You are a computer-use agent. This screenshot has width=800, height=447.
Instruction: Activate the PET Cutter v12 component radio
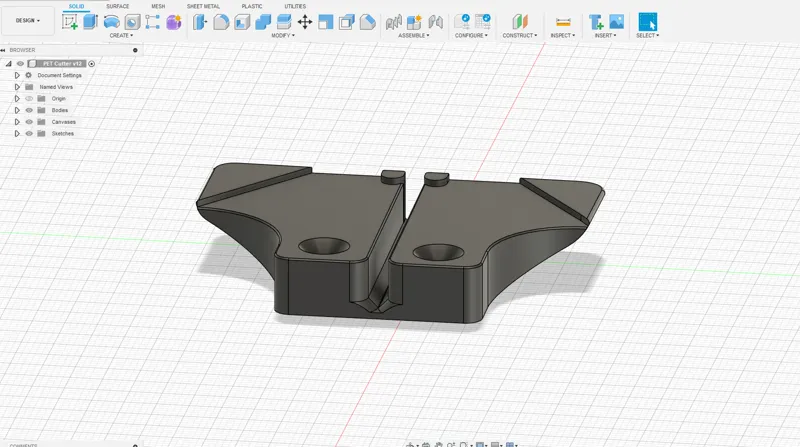pos(92,64)
